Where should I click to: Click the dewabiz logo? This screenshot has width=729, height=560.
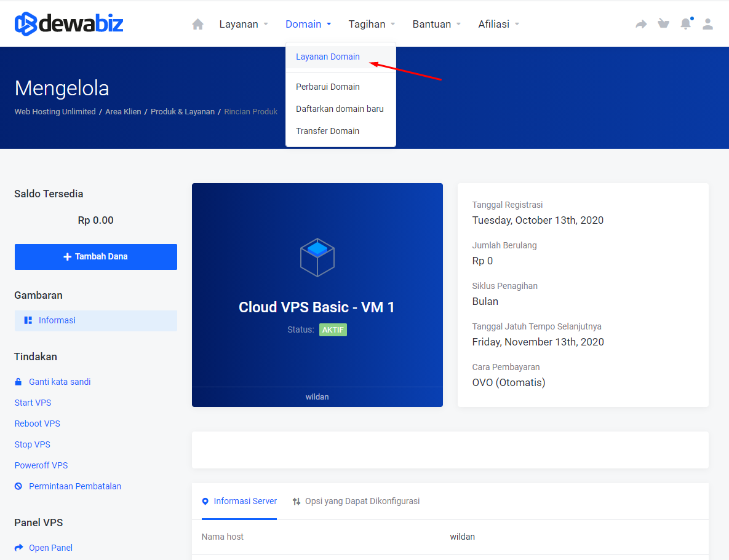(x=69, y=24)
